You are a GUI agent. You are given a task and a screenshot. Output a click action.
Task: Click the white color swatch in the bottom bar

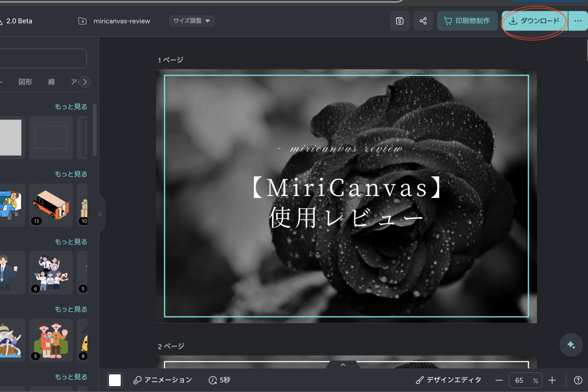(115, 380)
